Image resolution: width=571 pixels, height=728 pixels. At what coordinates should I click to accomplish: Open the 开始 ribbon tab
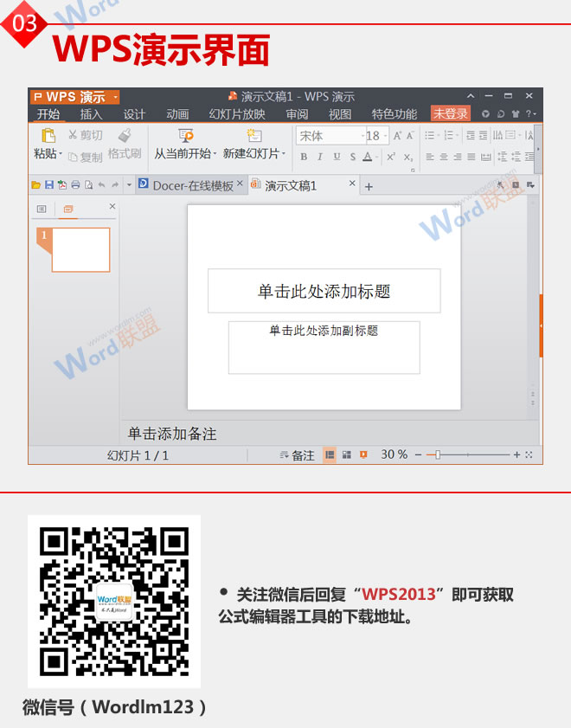[x=48, y=114]
